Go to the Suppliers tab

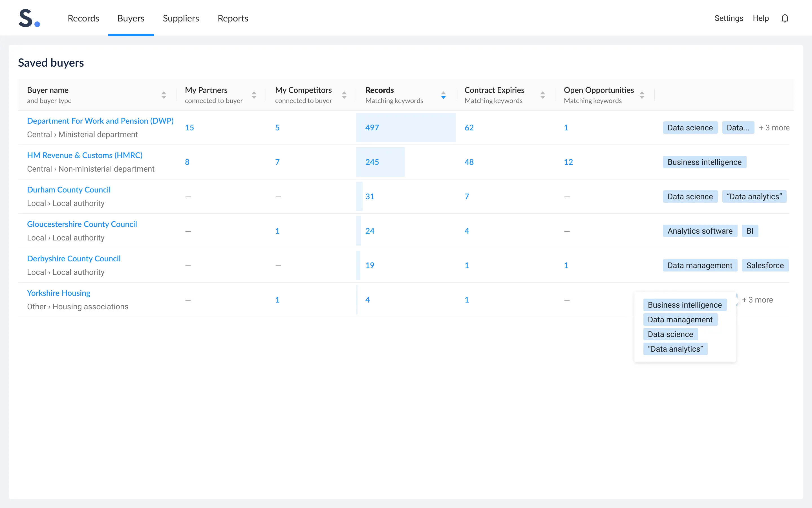click(x=181, y=18)
